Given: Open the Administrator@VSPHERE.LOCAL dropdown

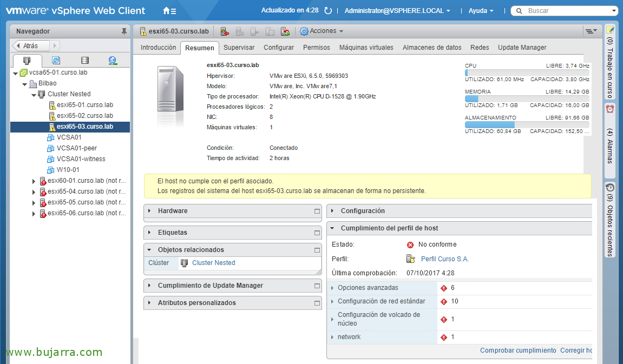Looking at the screenshot, I should click(x=397, y=11).
